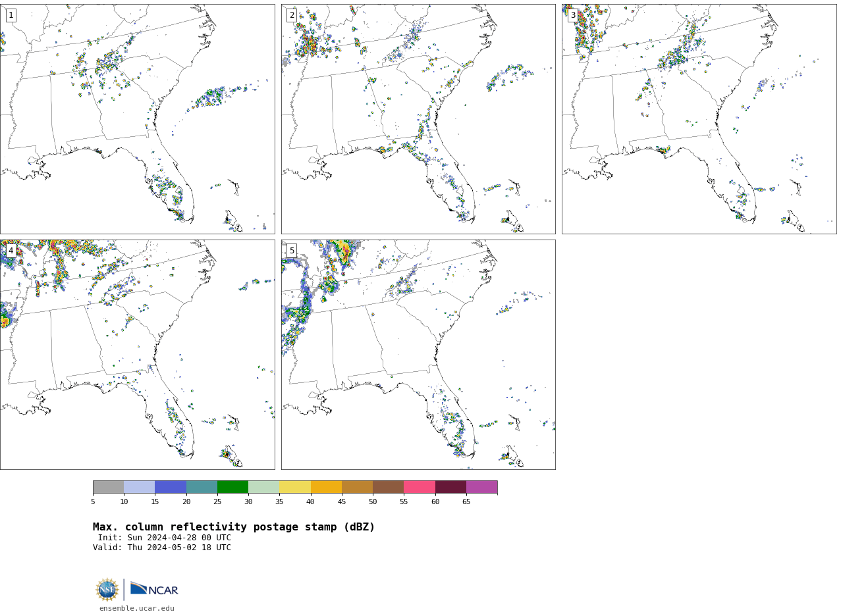Click the maroon 60-65 dBZ swatch

point(450,487)
